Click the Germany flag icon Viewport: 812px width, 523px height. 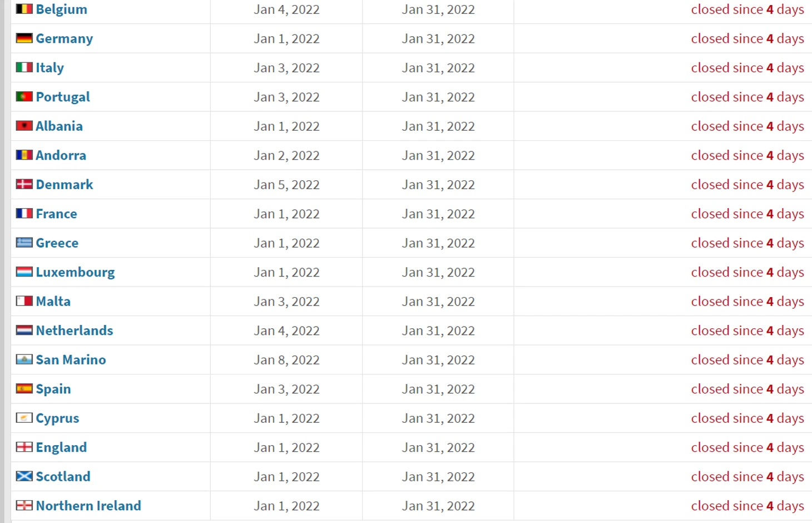tap(24, 38)
